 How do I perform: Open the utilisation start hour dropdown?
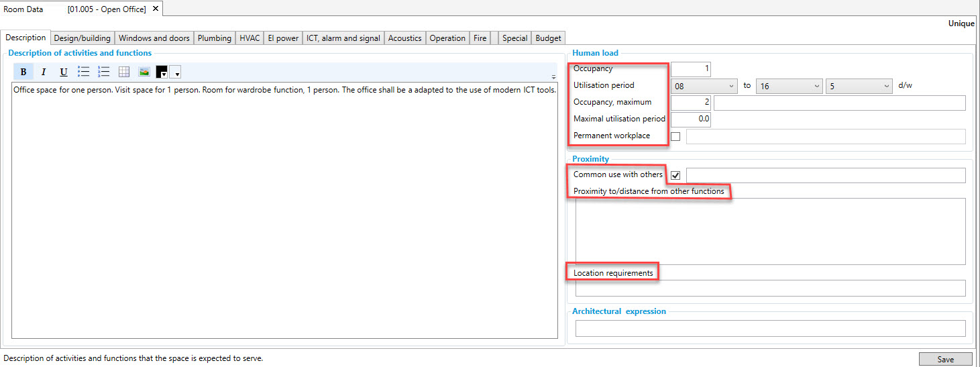(x=704, y=87)
